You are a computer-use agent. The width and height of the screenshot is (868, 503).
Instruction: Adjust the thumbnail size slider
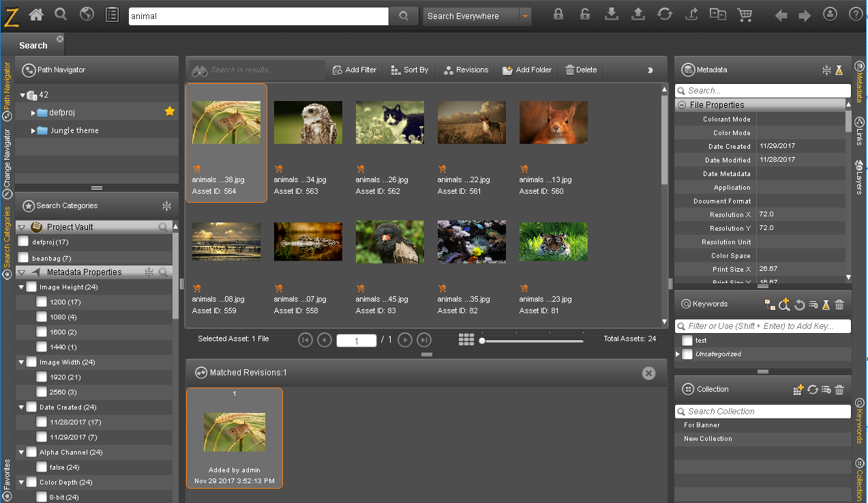click(533, 341)
